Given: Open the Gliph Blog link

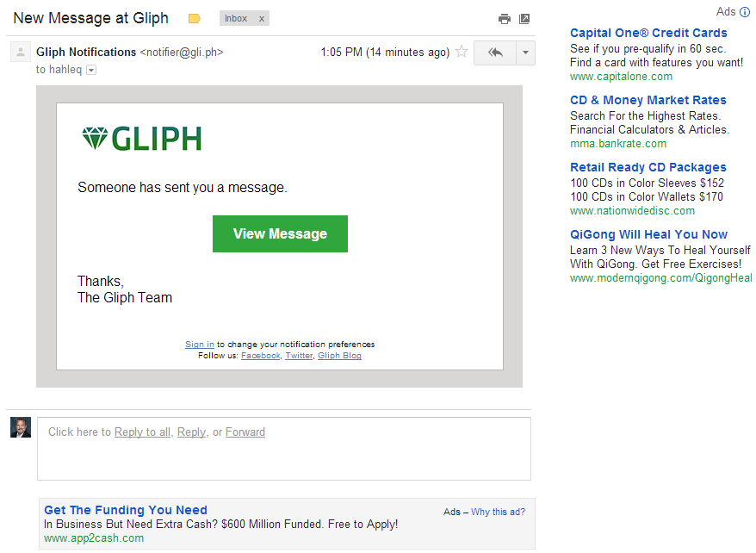Looking at the screenshot, I should click(x=339, y=356).
